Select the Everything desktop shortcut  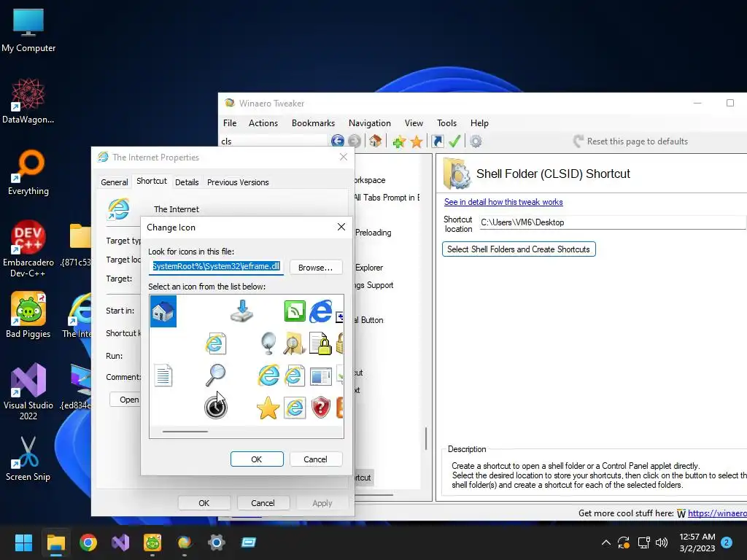click(28, 172)
